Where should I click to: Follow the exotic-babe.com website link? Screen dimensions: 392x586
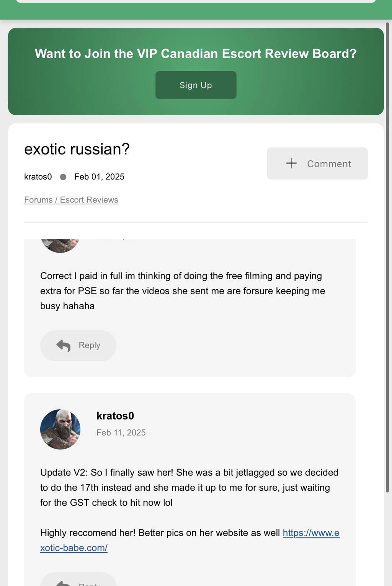tap(189, 540)
